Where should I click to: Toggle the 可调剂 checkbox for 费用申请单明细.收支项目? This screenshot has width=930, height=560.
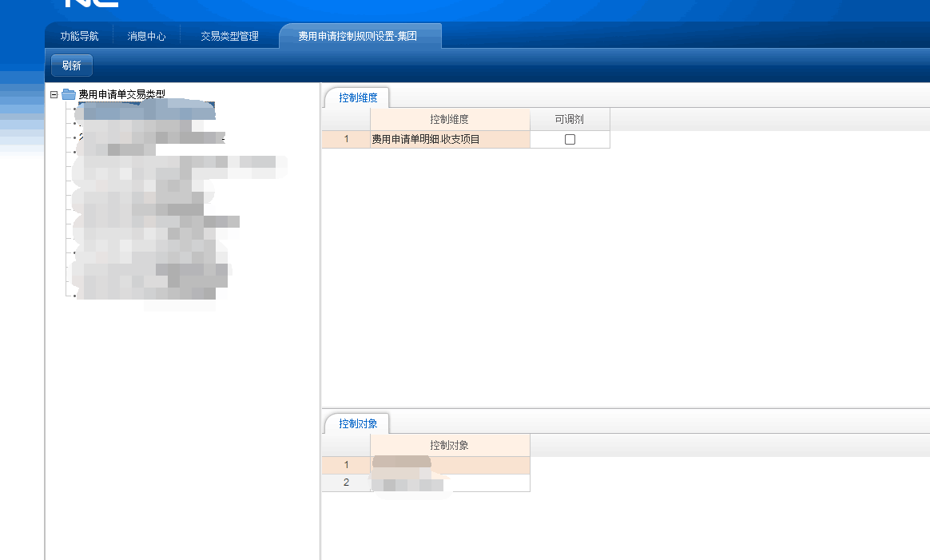570,138
